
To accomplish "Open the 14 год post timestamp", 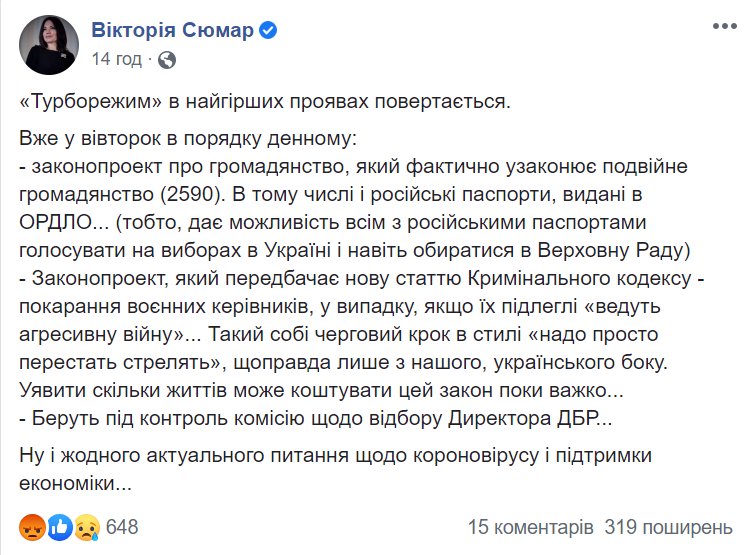I will 117,59.
